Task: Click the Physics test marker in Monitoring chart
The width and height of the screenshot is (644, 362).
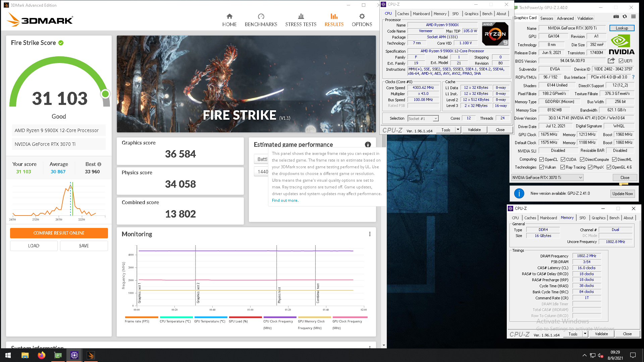Action: 279,295
